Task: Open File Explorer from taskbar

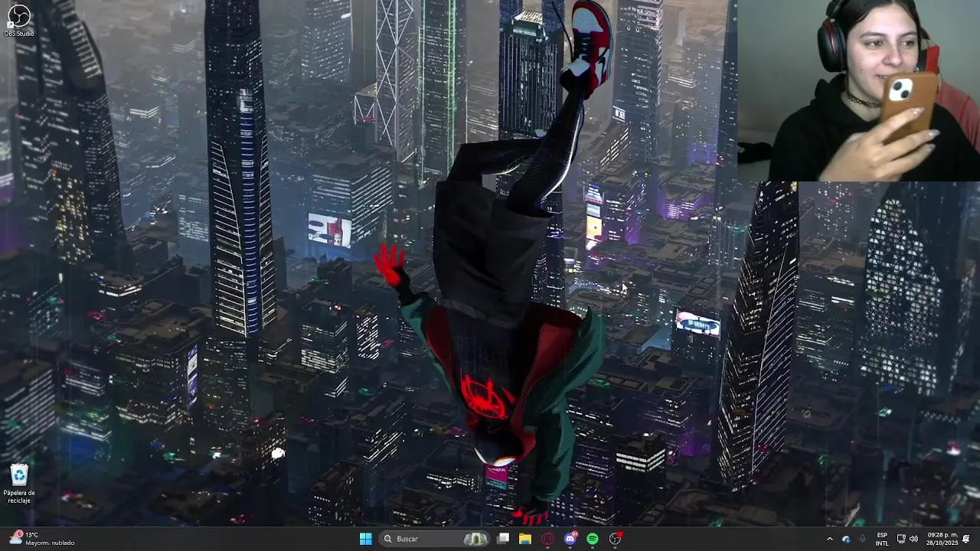Action: click(x=525, y=539)
